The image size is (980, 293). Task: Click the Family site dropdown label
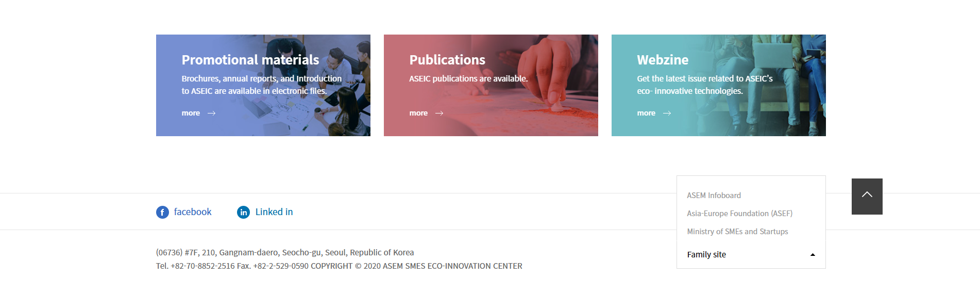(x=706, y=255)
